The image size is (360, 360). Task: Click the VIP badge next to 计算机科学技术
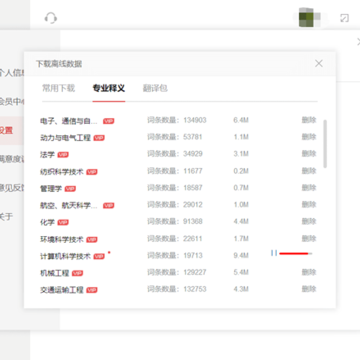tap(99, 256)
